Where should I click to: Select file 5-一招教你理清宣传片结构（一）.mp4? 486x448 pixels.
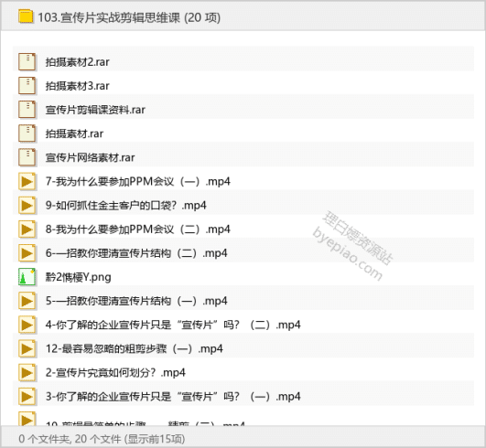tap(136, 301)
